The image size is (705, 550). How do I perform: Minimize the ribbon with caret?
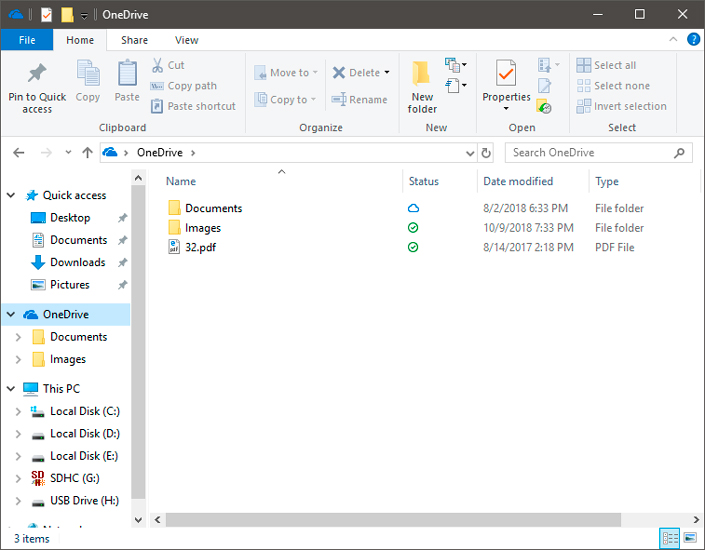(x=673, y=40)
